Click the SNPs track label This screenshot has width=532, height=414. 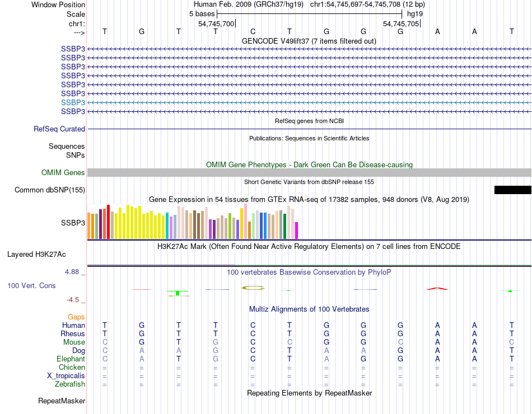(76, 155)
